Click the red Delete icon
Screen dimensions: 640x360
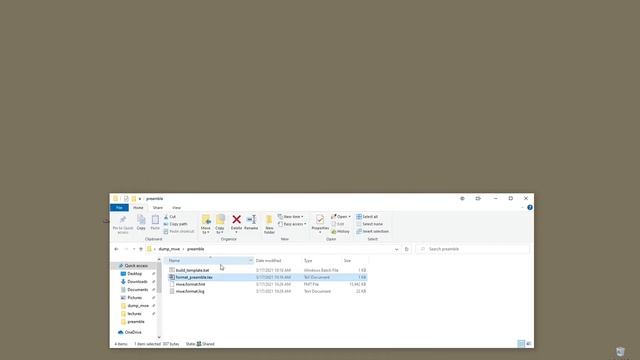[x=236, y=220]
